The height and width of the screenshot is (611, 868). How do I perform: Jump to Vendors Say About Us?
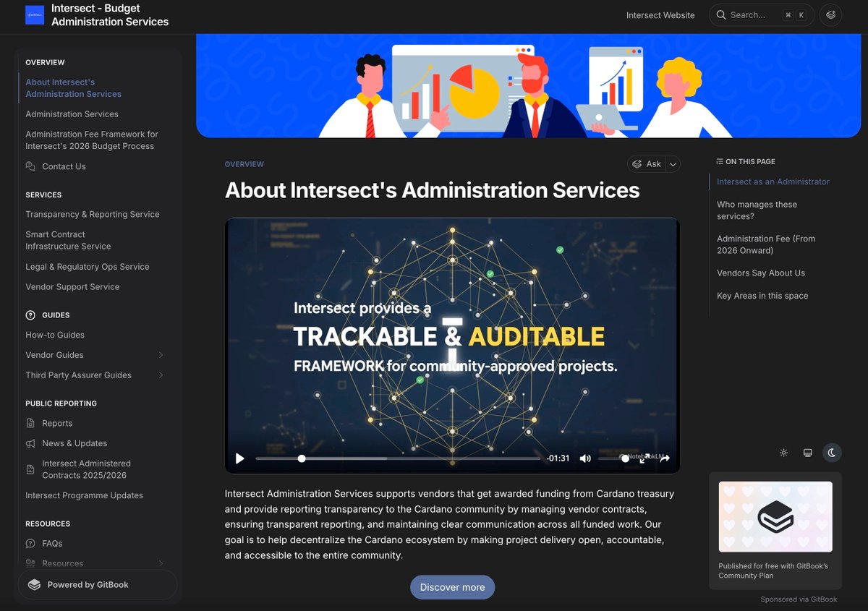click(761, 273)
